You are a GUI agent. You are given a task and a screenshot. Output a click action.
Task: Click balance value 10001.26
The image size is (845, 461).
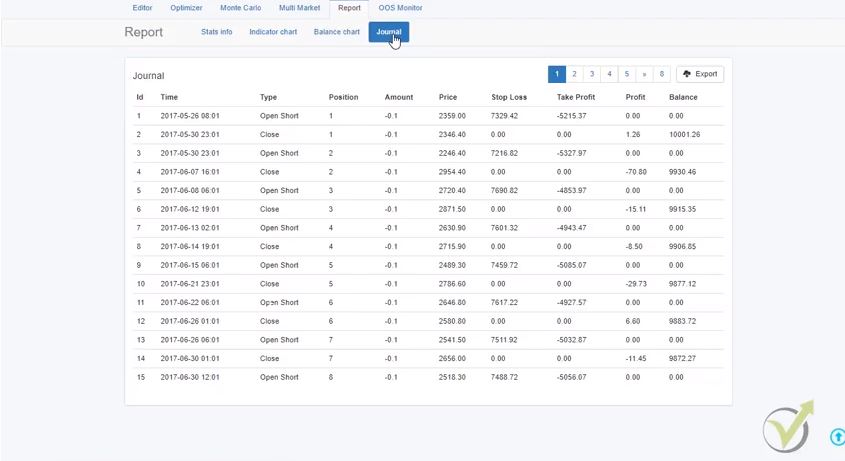pos(684,134)
